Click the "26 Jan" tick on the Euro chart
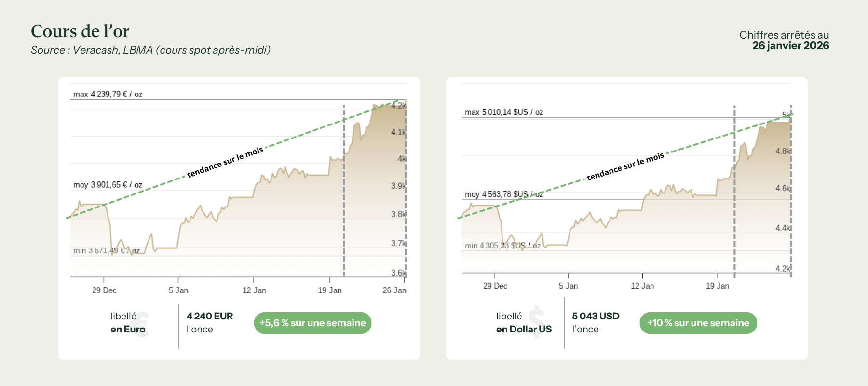This screenshot has height=386, width=868. (394, 290)
